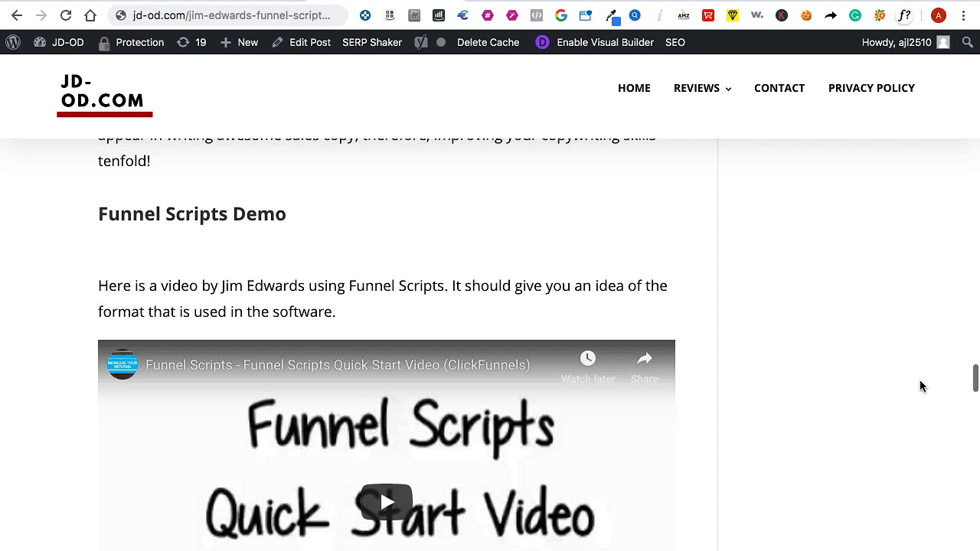Open the SEO admin bar item
The image size is (980, 551).
coord(675,42)
